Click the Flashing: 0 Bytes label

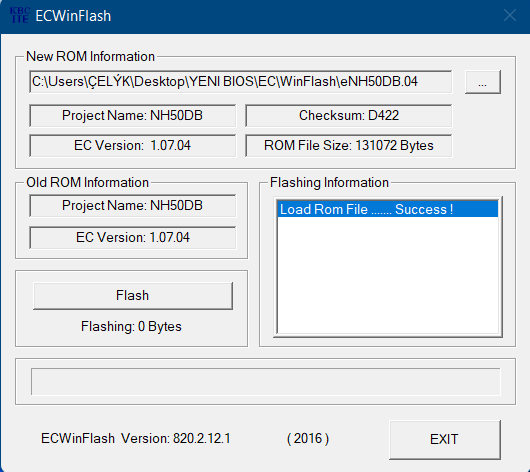[x=131, y=327]
